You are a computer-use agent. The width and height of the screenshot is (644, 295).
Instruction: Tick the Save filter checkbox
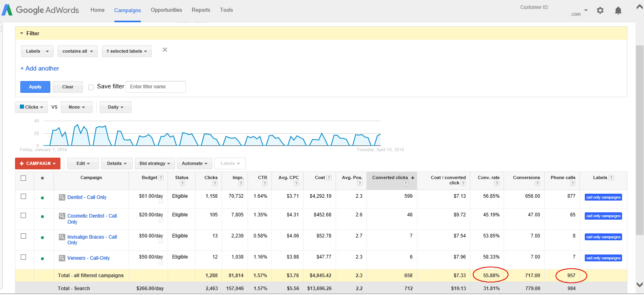(91, 87)
